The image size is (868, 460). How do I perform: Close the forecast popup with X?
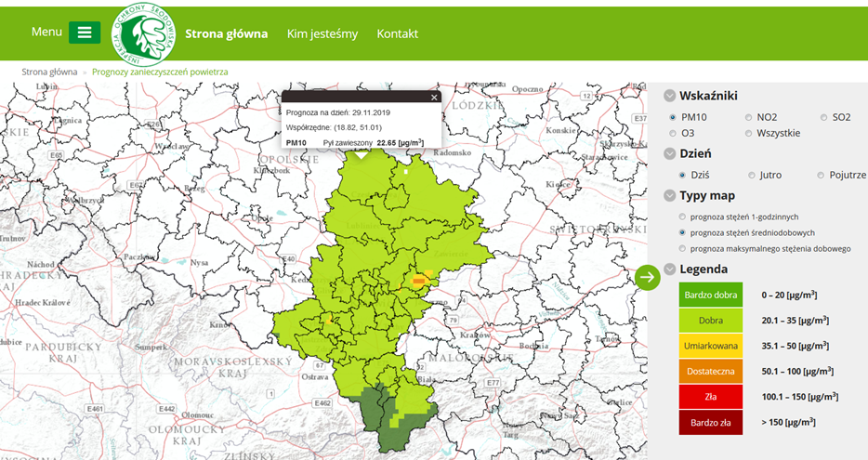(x=434, y=97)
